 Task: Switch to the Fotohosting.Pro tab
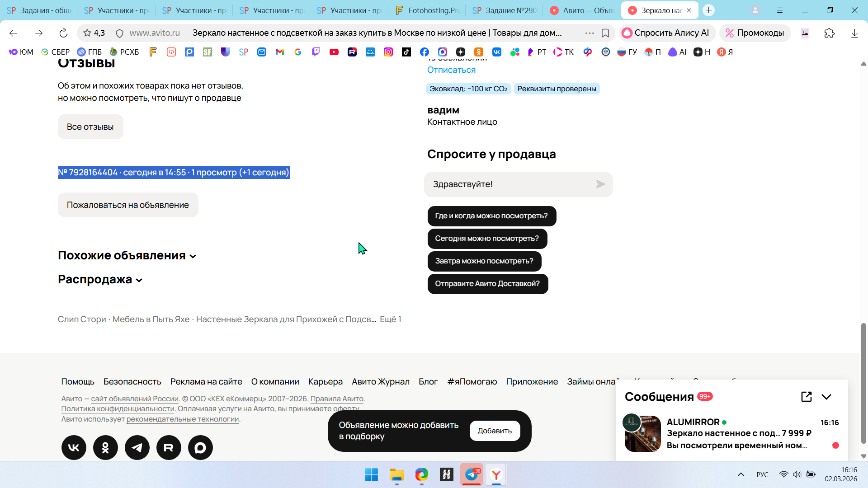click(x=427, y=10)
